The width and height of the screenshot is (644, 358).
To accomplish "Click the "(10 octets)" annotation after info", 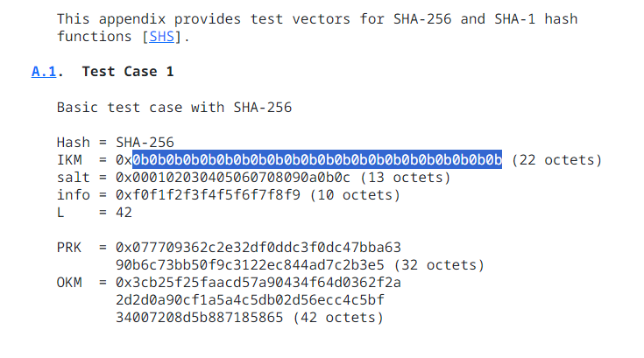I will tap(355, 195).
